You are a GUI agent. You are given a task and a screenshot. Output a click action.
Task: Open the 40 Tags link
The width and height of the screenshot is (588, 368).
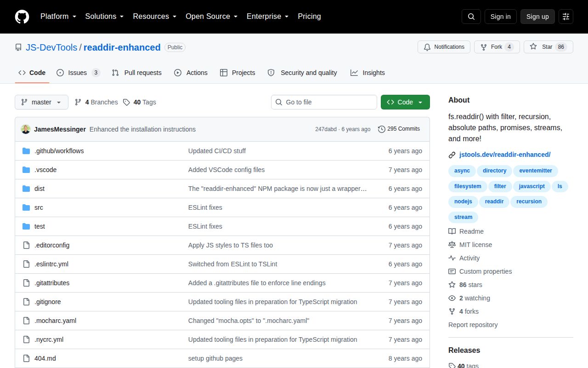tap(140, 102)
